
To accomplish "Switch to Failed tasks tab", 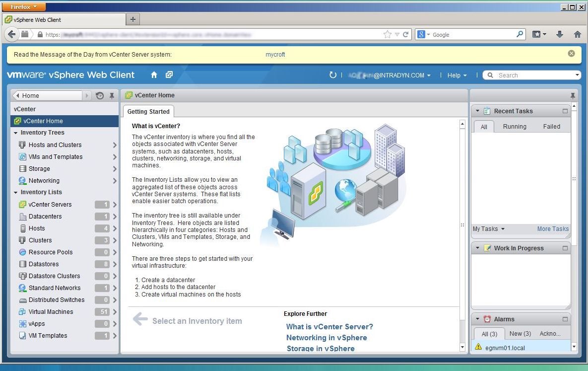I will coord(552,127).
